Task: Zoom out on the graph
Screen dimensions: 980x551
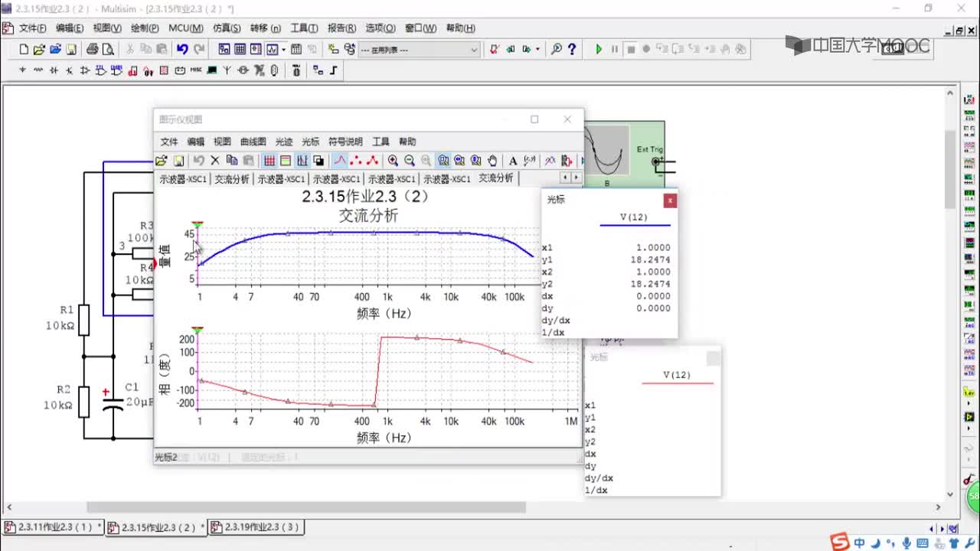Action: (x=410, y=161)
